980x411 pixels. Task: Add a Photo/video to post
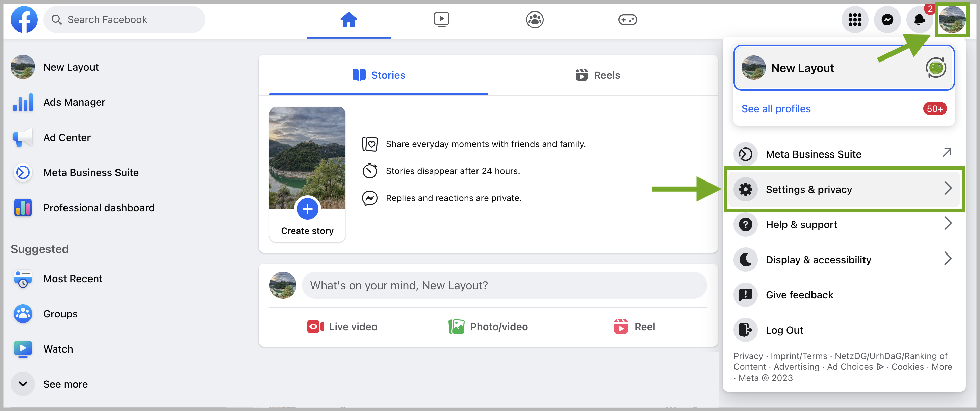pos(488,327)
